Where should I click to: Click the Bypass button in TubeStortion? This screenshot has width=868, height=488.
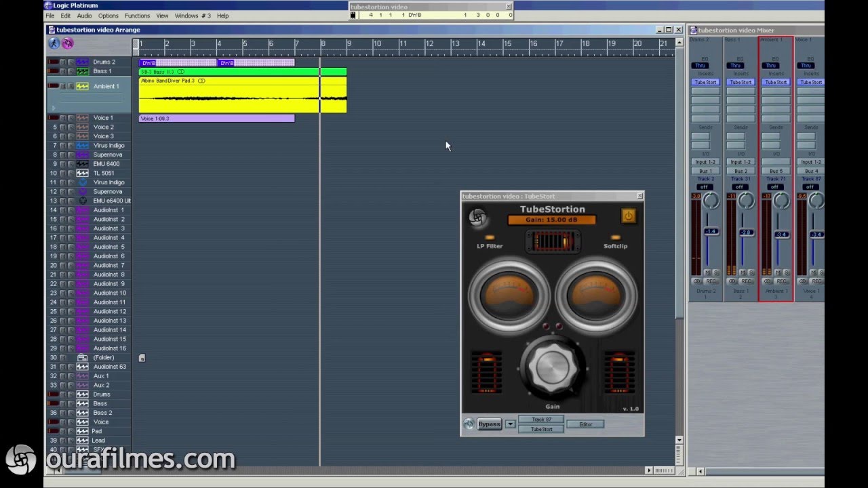pyautogui.click(x=489, y=424)
